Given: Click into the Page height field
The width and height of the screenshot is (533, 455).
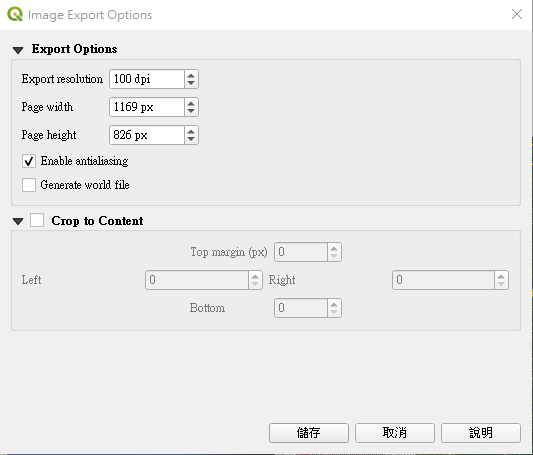Looking at the screenshot, I should point(147,135).
